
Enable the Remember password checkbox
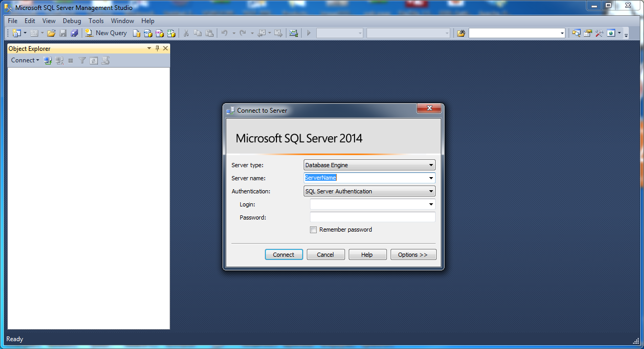[x=314, y=230]
